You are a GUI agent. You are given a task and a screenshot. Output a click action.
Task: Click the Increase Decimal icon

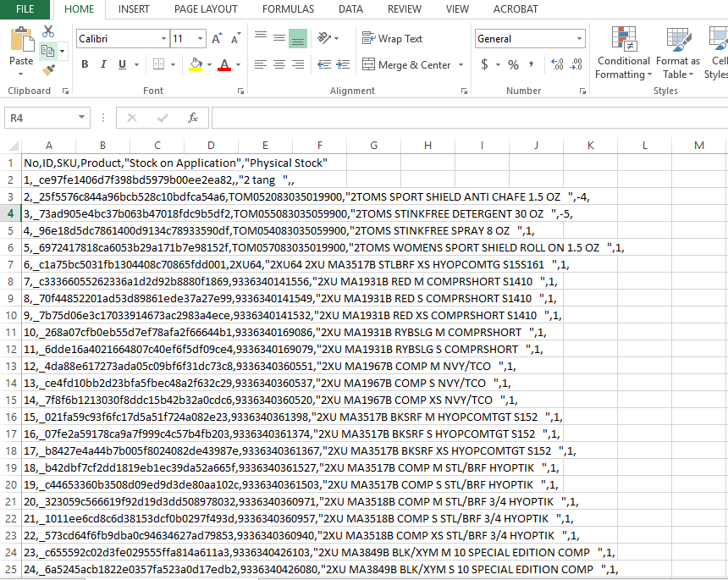(x=557, y=64)
